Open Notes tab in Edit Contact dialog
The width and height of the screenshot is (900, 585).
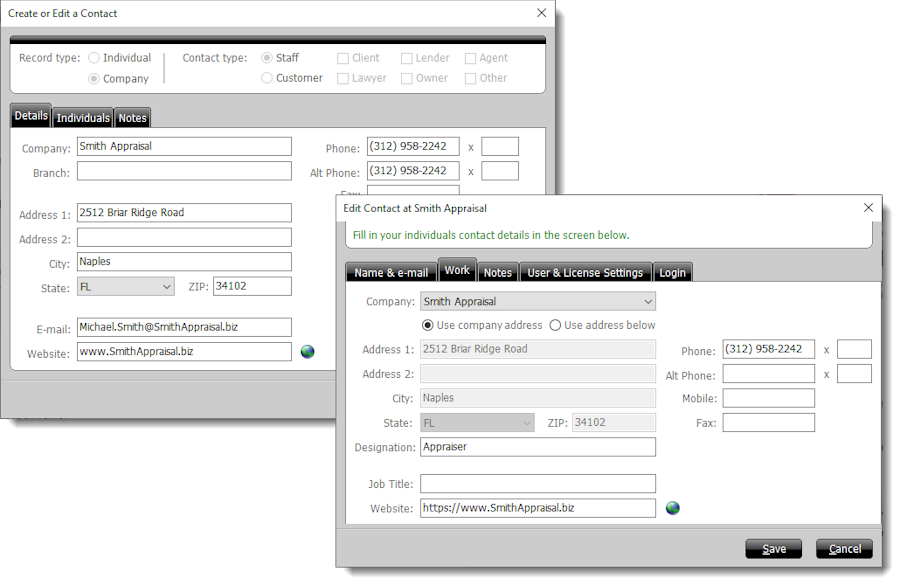(498, 273)
